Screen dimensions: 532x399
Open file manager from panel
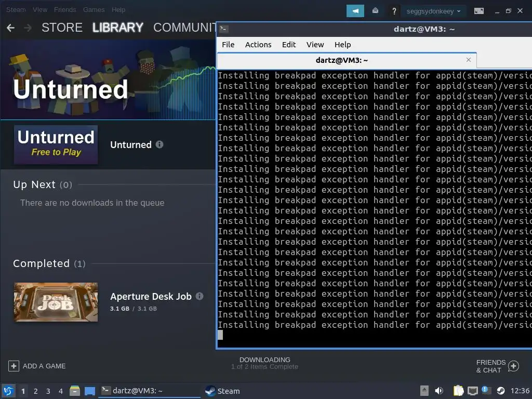(74, 391)
